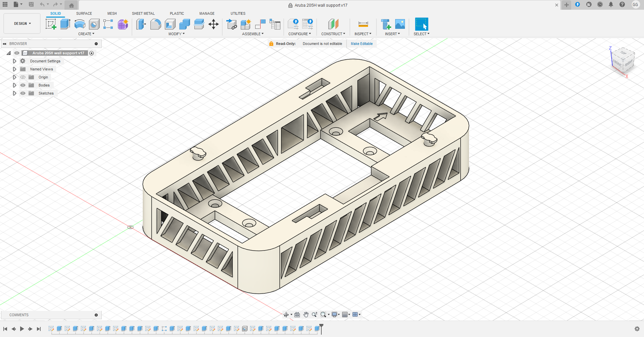Play the timeline history
The height and width of the screenshot is (337, 644).
click(22, 329)
